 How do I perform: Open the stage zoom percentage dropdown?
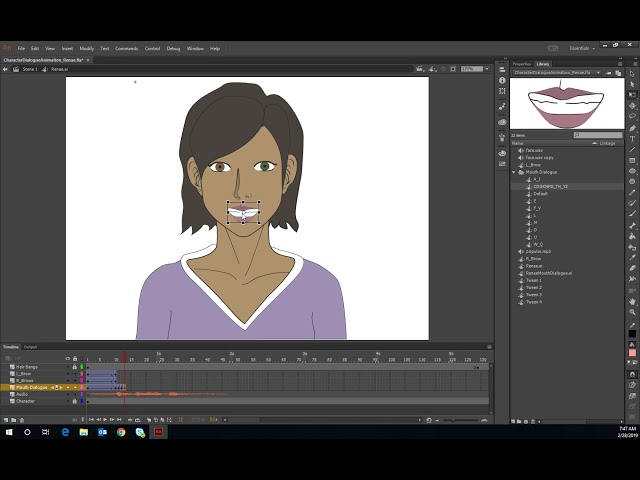[x=487, y=69]
